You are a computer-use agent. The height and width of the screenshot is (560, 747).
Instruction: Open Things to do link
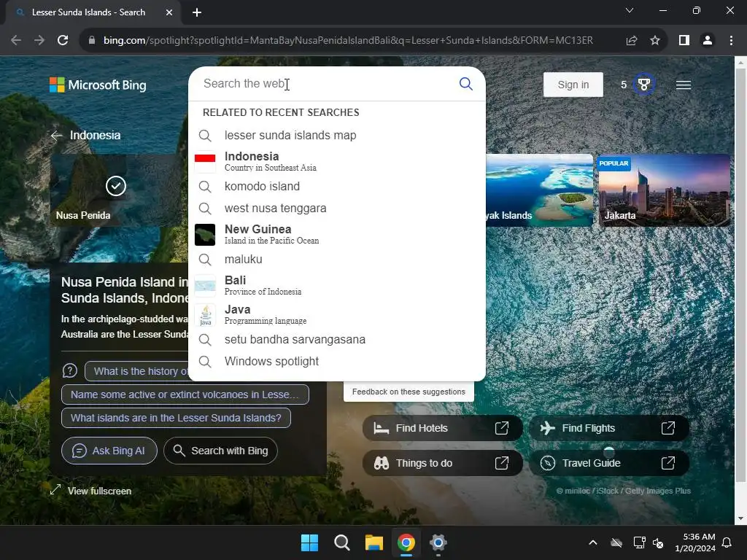442,463
